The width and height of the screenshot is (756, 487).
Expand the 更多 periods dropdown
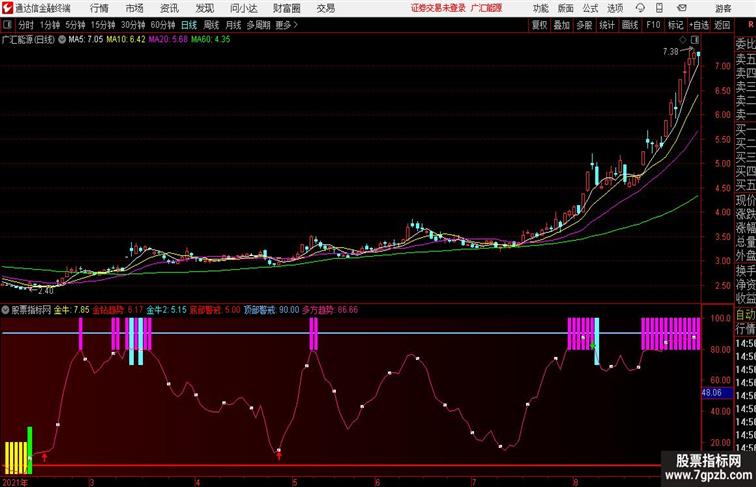pyautogui.click(x=287, y=25)
